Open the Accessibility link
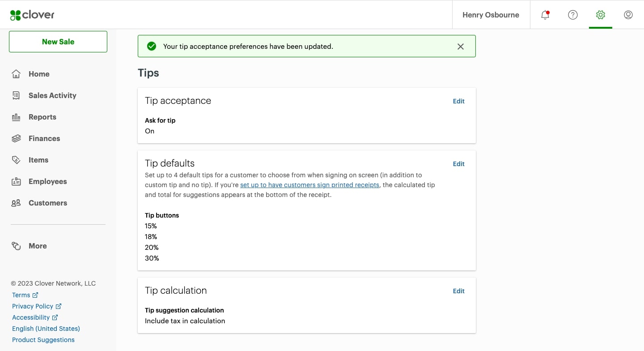The height and width of the screenshot is (351, 644). 31,317
